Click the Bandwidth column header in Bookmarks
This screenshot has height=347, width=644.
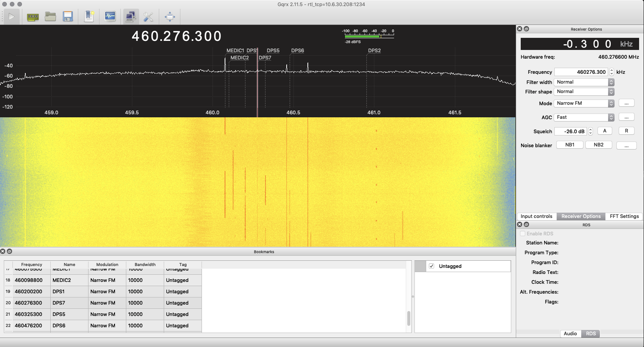pyautogui.click(x=145, y=265)
